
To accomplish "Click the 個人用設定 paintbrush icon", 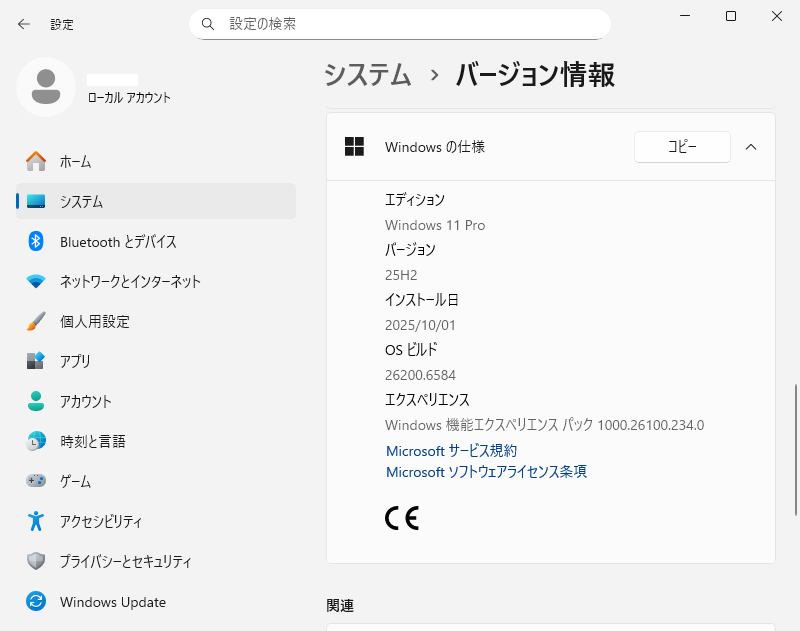I will click(36, 321).
